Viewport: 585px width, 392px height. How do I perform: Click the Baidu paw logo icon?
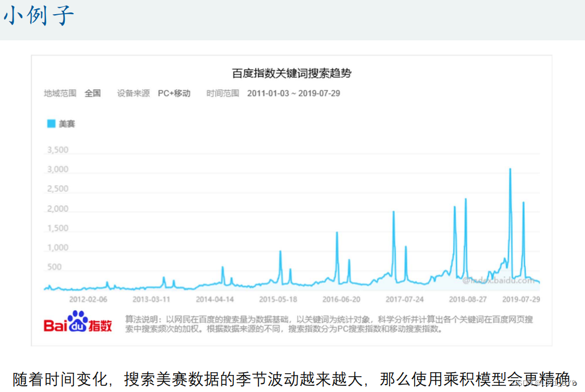[x=78, y=320]
